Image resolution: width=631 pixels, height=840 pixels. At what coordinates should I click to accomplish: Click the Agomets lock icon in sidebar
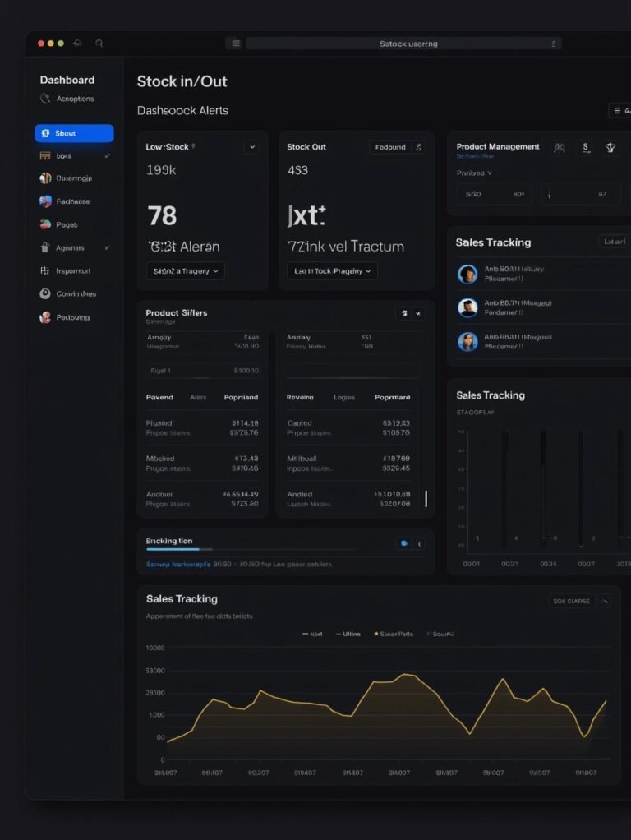[45, 247]
